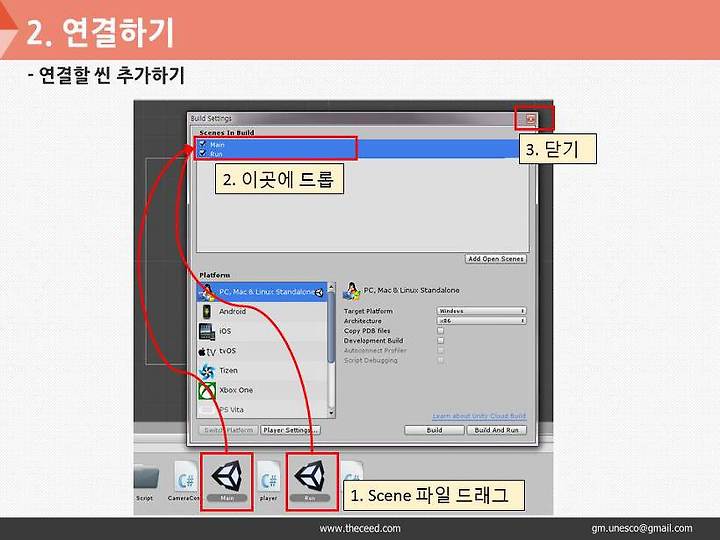The image size is (720, 540).
Task: Select Android platform icon
Action: point(207,312)
